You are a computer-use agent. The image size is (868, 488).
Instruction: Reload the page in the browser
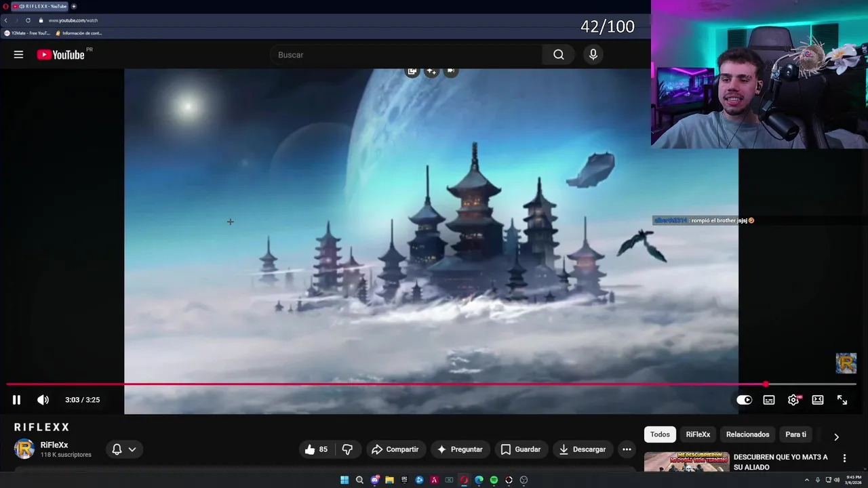coord(28,20)
